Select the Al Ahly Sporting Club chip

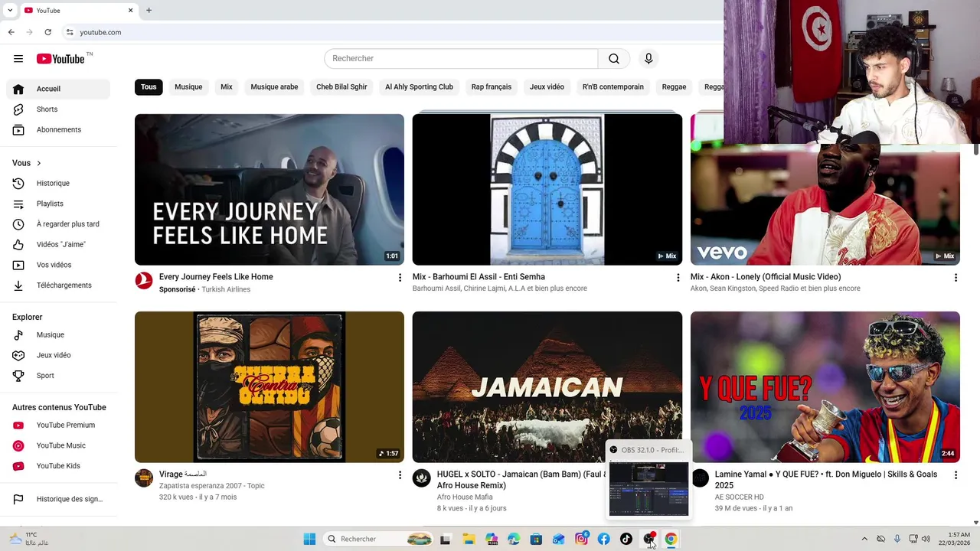click(x=419, y=87)
